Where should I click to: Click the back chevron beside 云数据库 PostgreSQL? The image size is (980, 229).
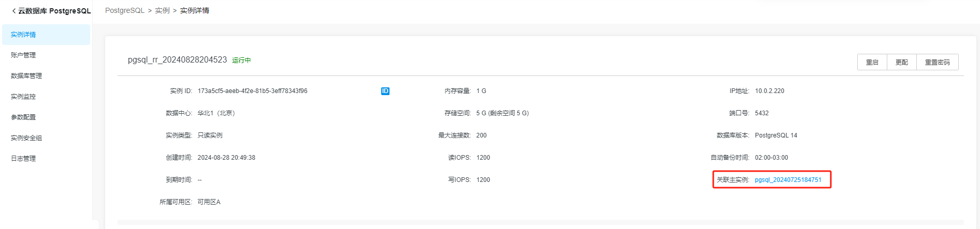pyautogui.click(x=13, y=11)
